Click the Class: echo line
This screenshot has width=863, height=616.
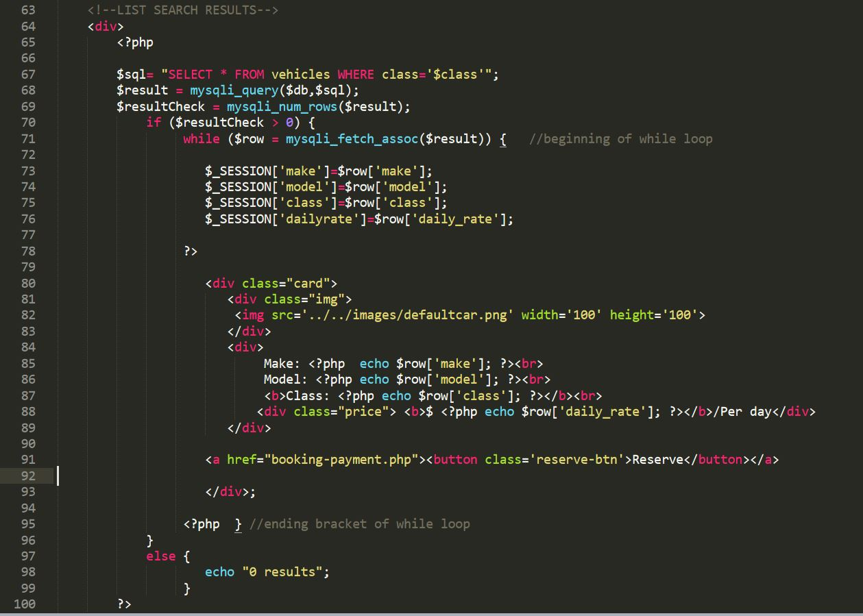(433, 395)
